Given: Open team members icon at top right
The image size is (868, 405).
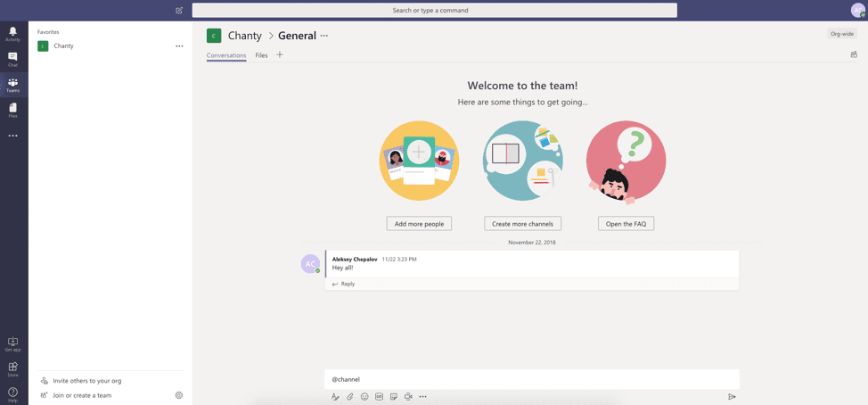Looking at the screenshot, I should point(853,54).
